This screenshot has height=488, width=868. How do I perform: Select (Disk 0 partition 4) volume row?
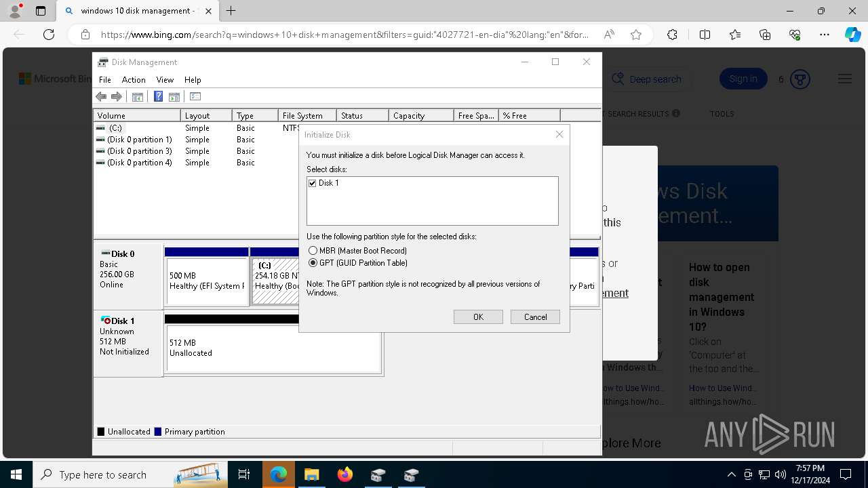(140, 163)
